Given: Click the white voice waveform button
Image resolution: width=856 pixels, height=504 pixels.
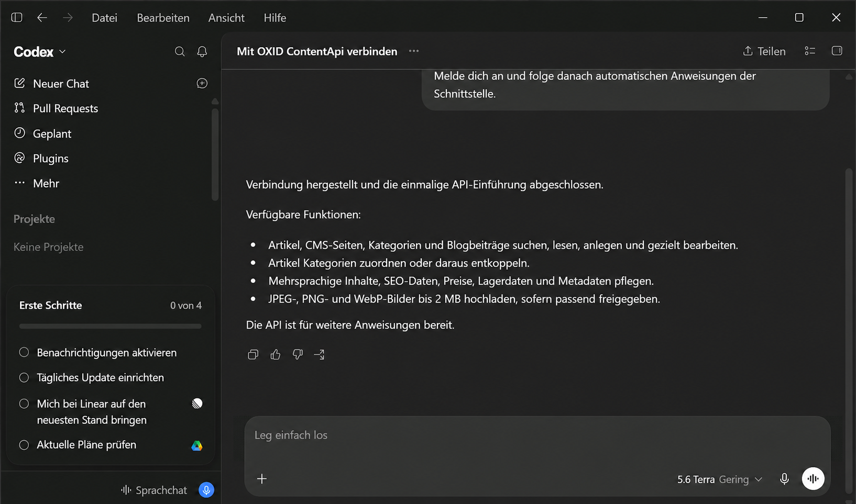Looking at the screenshot, I should [x=813, y=478].
